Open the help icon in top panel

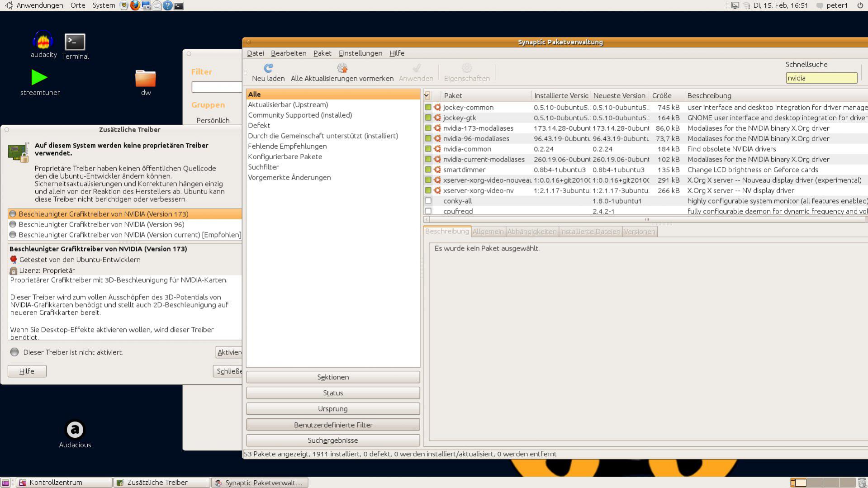pyautogui.click(x=167, y=5)
